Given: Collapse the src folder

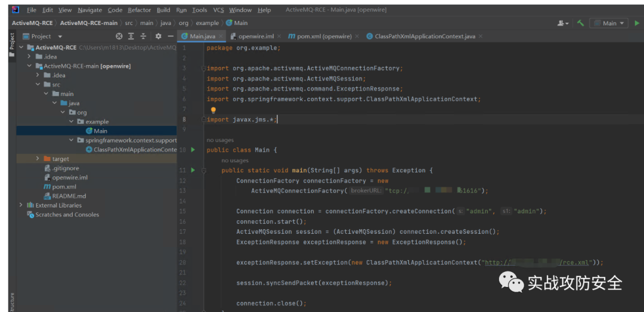Looking at the screenshot, I should pos(38,84).
